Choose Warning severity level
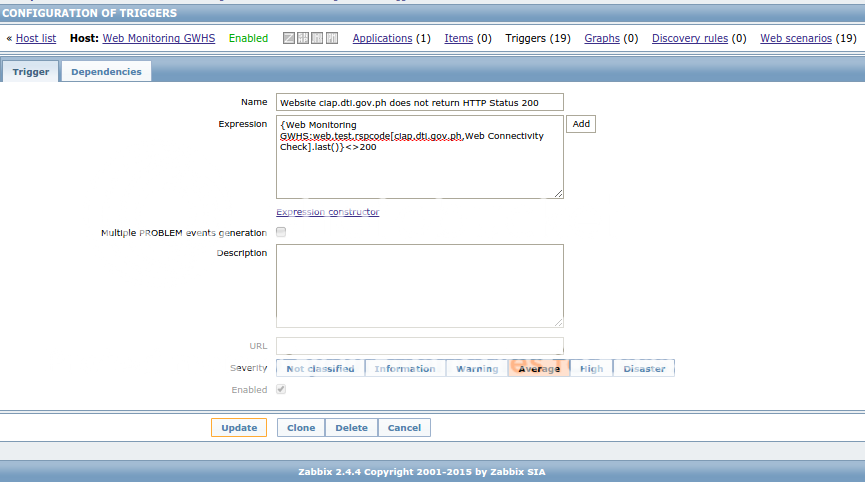 (477, 369)
